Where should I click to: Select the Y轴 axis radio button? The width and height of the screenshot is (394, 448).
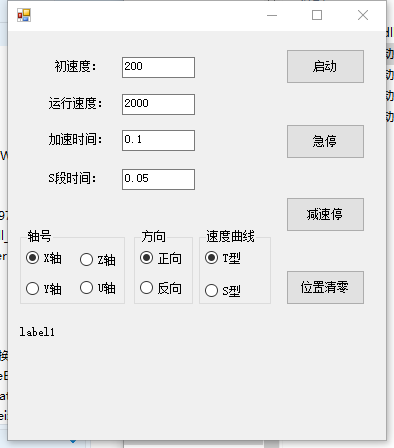(44, 289)
